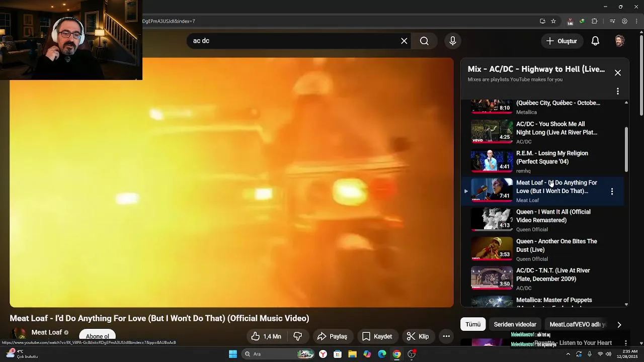Play R.E.M. Losing My Religion thumbnail

click(492, 161)
